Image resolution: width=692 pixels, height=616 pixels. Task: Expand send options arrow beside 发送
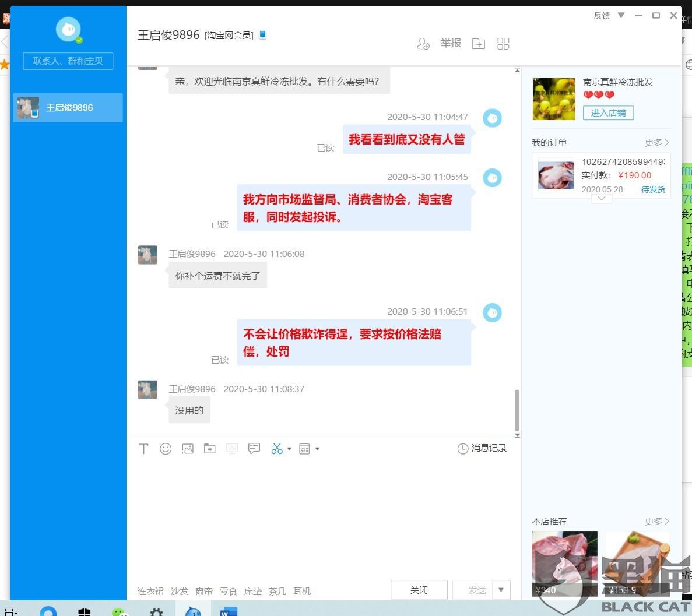coord(501,590)
